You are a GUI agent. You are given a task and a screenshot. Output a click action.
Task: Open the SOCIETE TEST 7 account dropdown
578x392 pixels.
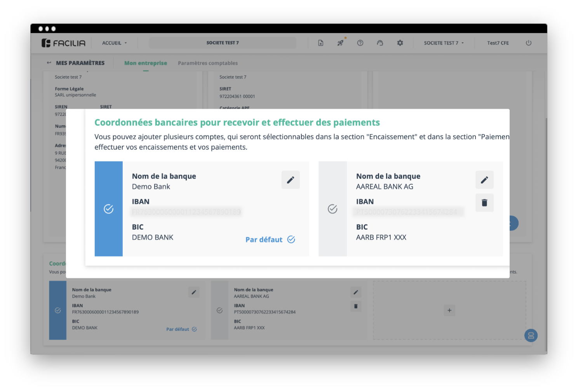pos(444,43)
